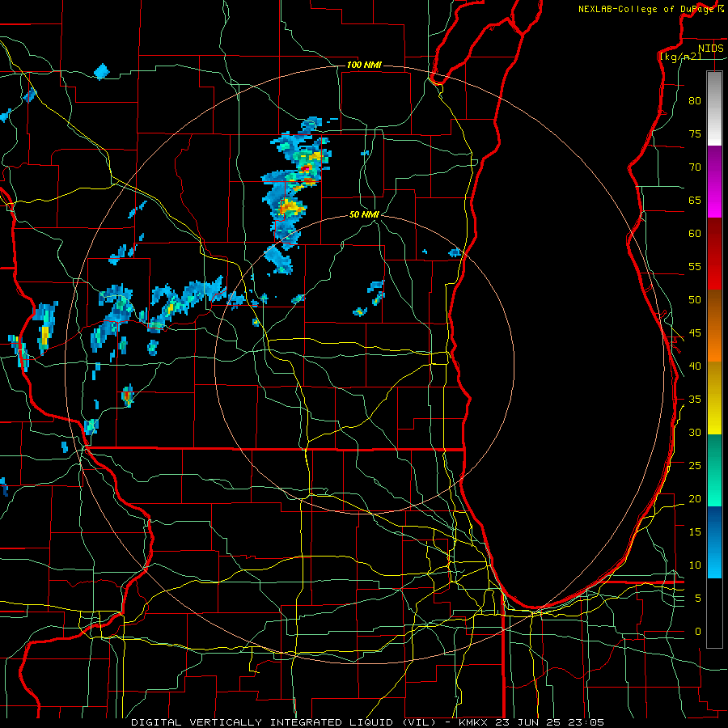Screen dimensions: 728x728
Task: Click the 0 value on the scale
Action: 698,632
